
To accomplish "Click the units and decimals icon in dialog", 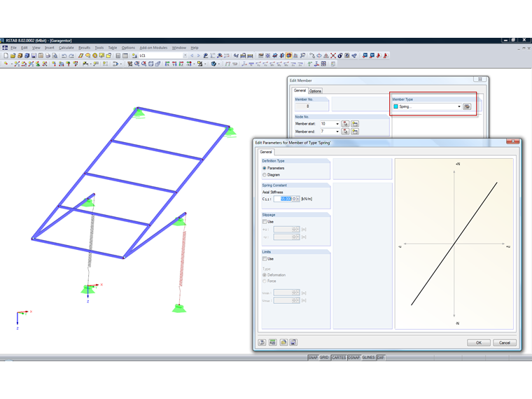I will [x=272, y=342].
